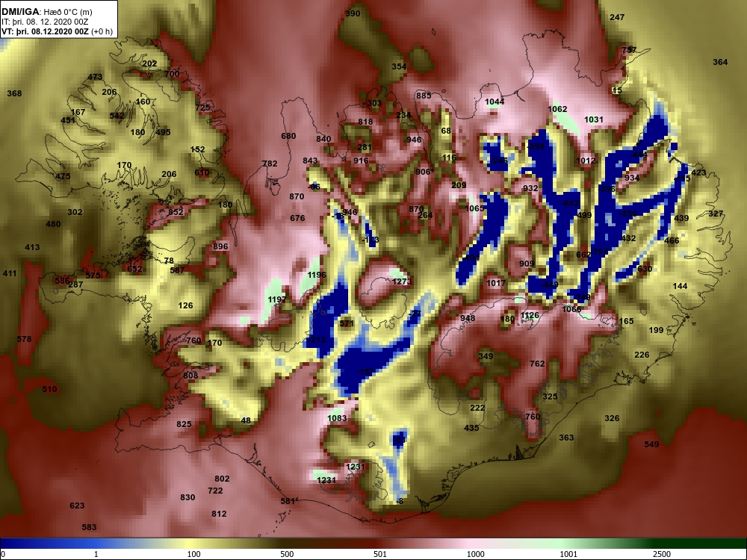Click the legend label '1000'
Viewport: 747px width, 560px height.
(476, 554)
